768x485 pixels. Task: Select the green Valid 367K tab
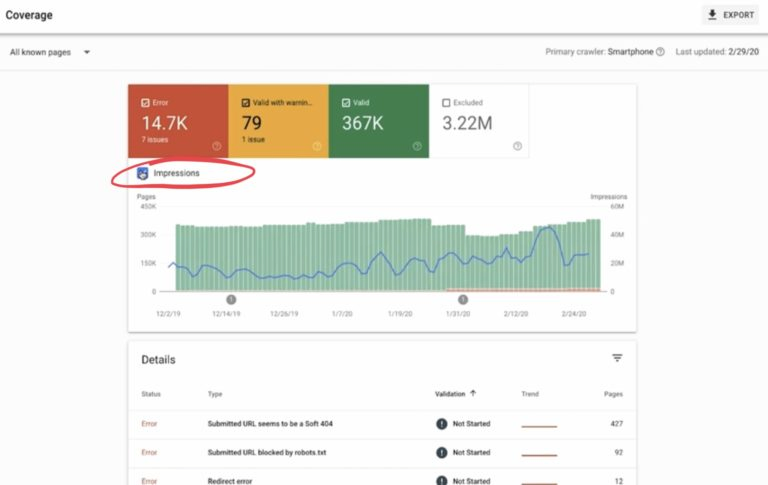(380, 121)
